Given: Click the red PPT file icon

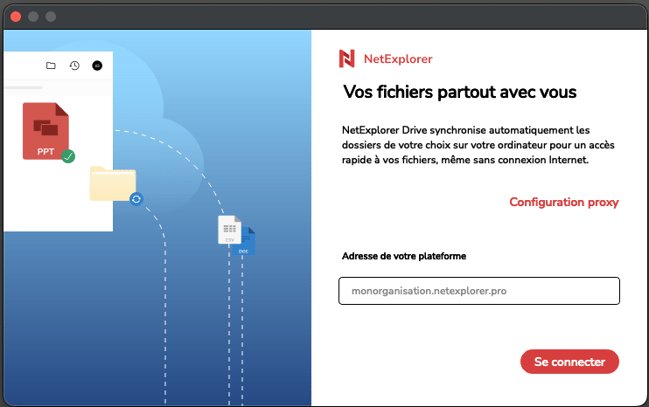Looking at the screenshot, I should coord(46,131).
